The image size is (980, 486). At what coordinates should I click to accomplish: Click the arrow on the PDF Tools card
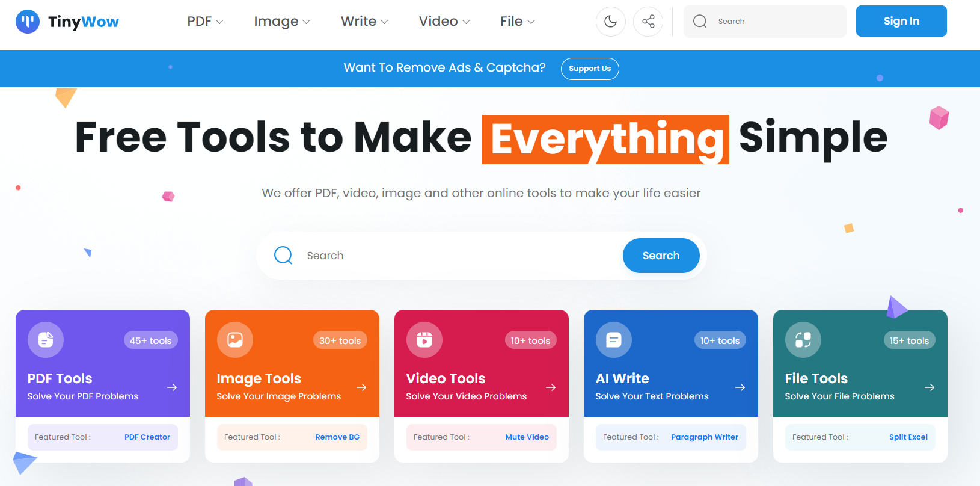coord(172,387)
